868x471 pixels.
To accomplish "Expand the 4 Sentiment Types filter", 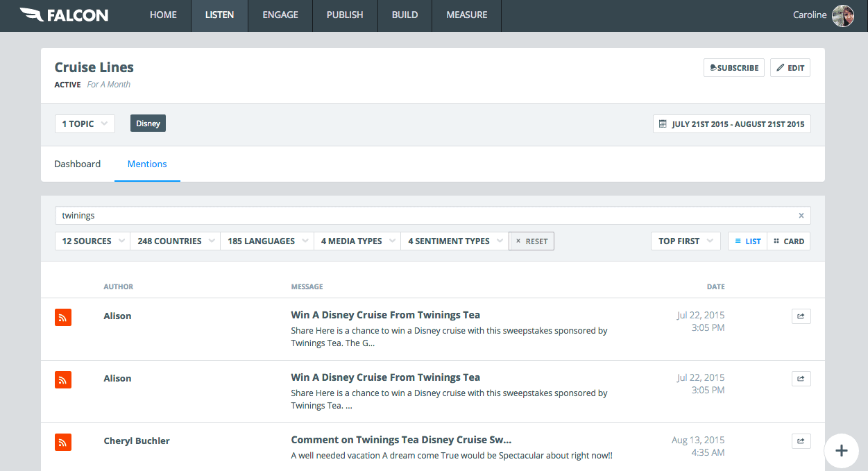I will click(x=454, y=241).
